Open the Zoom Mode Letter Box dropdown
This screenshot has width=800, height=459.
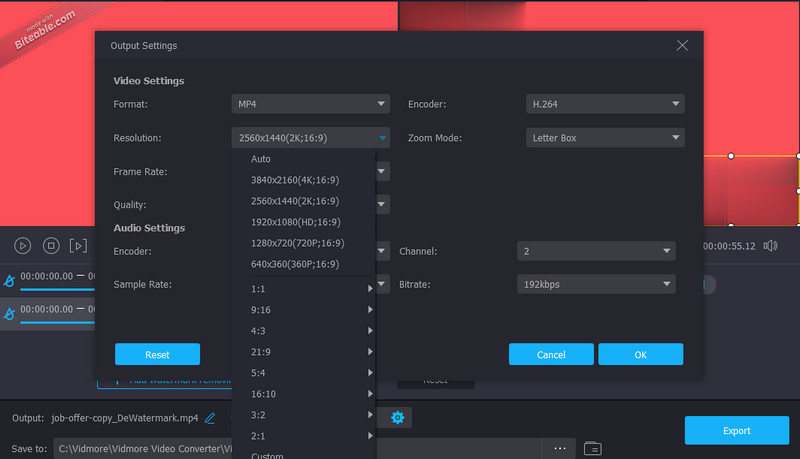coord(605,138)
